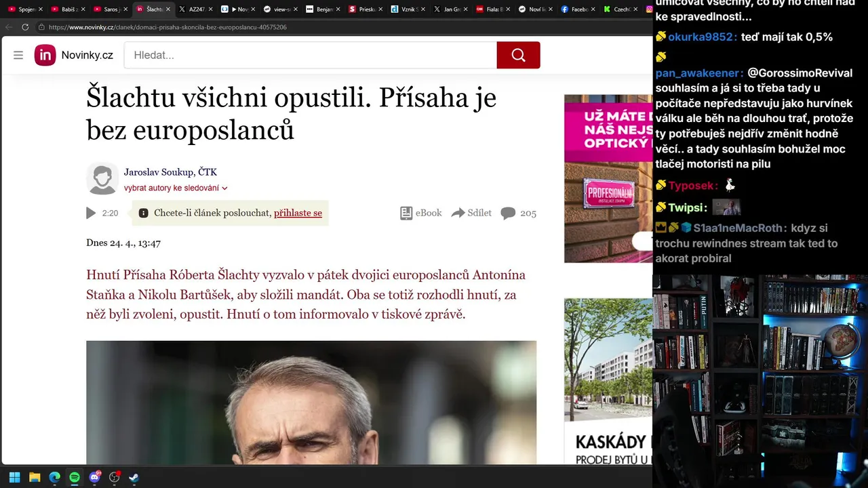
Task: Expand 'vybrat autory ke sledování' dropdown
Action: pyautogui.click(x=176, y=188)
